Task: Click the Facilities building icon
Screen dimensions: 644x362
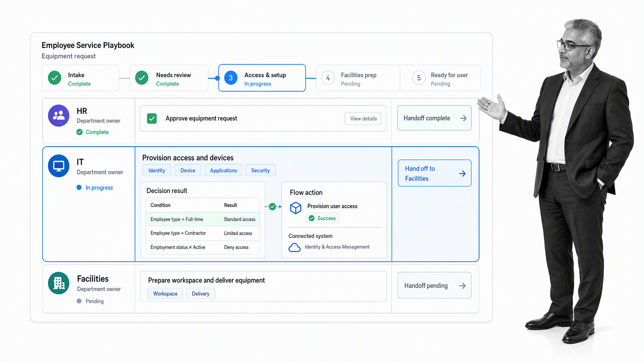Action: coord(59,283)
